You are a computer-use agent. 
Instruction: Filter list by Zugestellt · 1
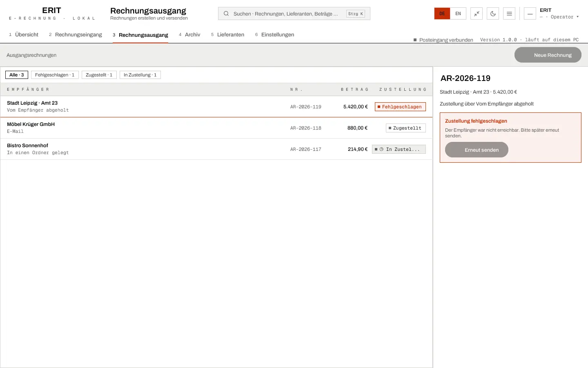click(x=99, y=75)
